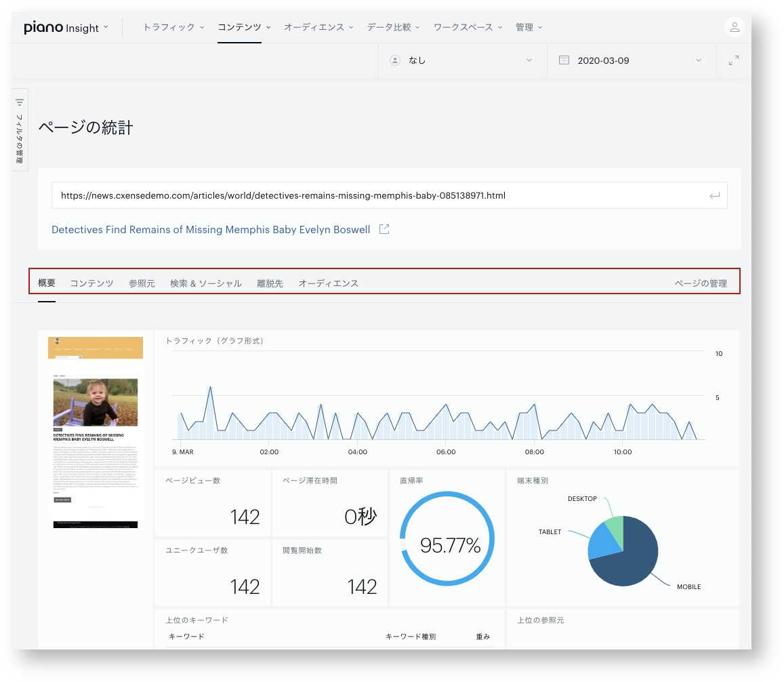This screenshot has height=682, width=784.
Task: Click the segment person icon beside なし
Action: tap(395, 60)
